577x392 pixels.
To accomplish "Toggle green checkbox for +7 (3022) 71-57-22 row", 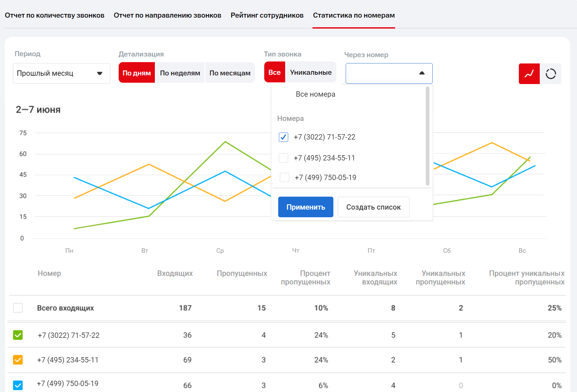I will (x=18, y=335).
